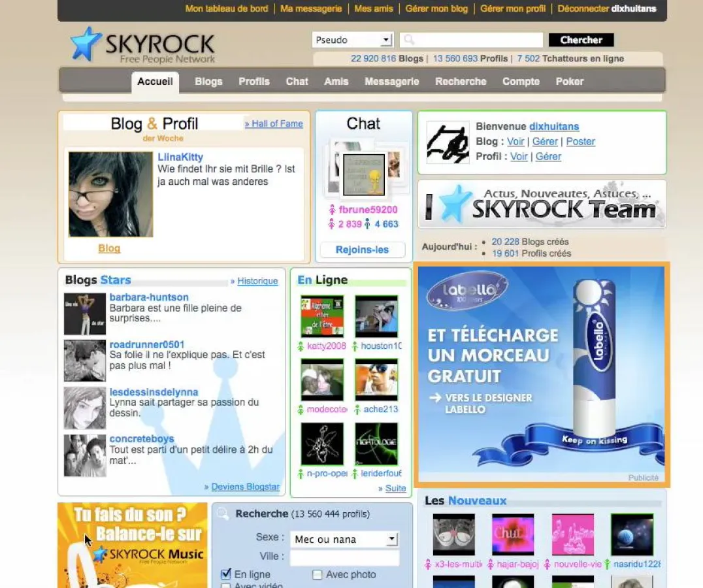The height and width of the screenshot is (588, 703).
Task: Click the Rejoins-les button
Action: [x=362, y=249]
